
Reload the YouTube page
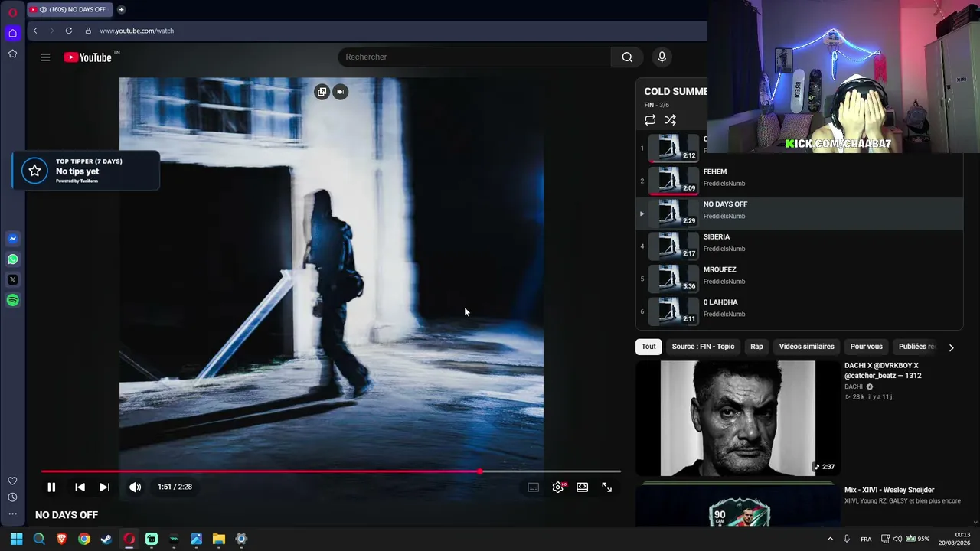tap(69, 31)
